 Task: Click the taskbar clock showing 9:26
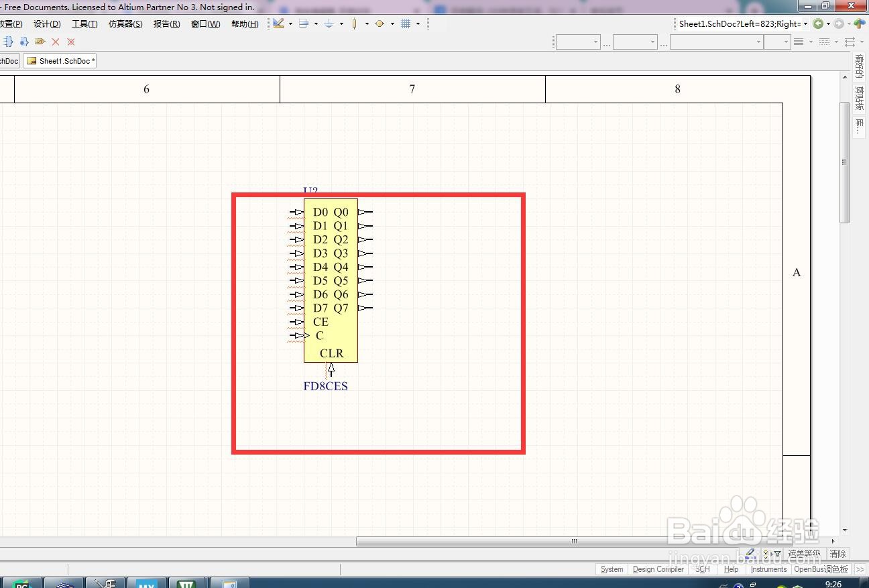click(833, 584)
